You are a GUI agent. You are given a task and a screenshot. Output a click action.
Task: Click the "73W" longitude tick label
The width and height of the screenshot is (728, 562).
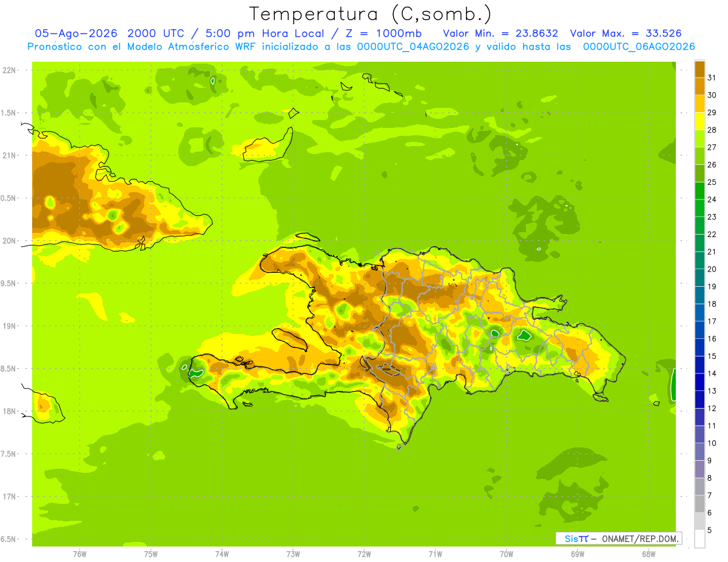pyautogui.click(x=293, y=554)
